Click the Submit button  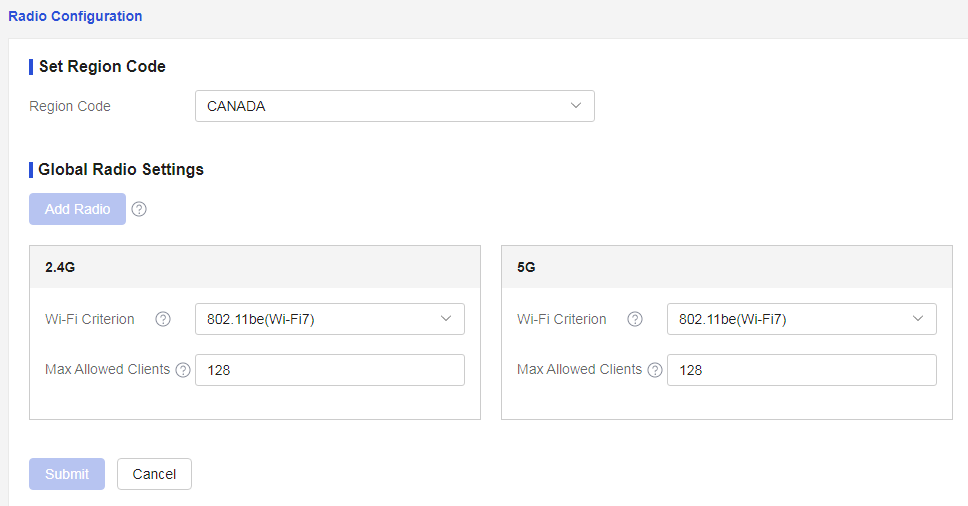tap(67, 474)
